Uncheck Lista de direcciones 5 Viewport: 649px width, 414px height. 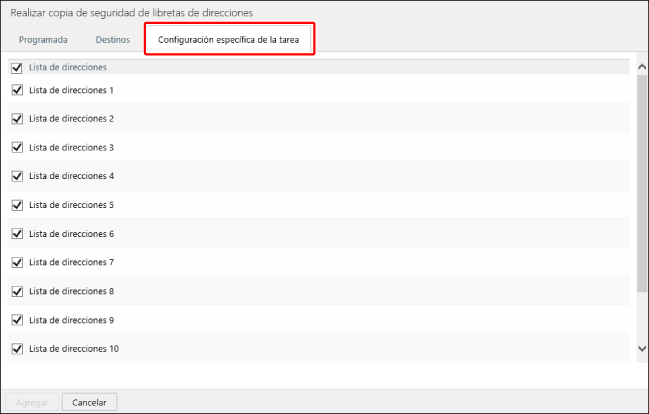pyautogui.click(x=17, y=205)
